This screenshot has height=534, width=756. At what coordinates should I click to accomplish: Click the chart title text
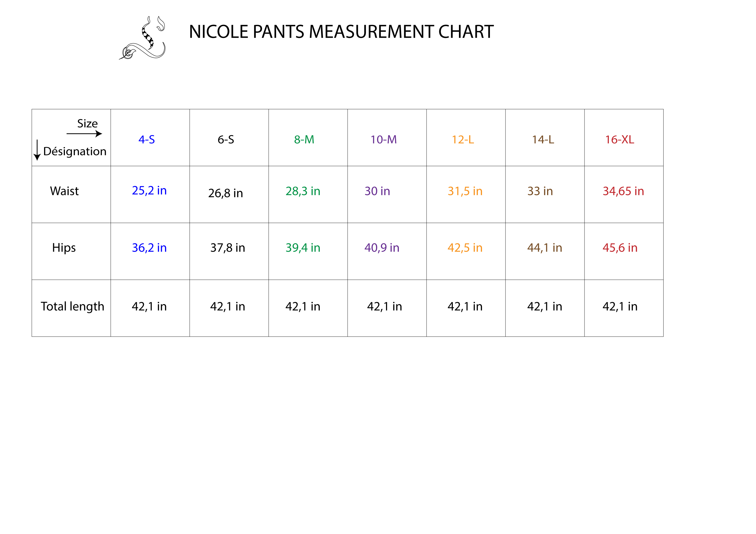[341, 32]
